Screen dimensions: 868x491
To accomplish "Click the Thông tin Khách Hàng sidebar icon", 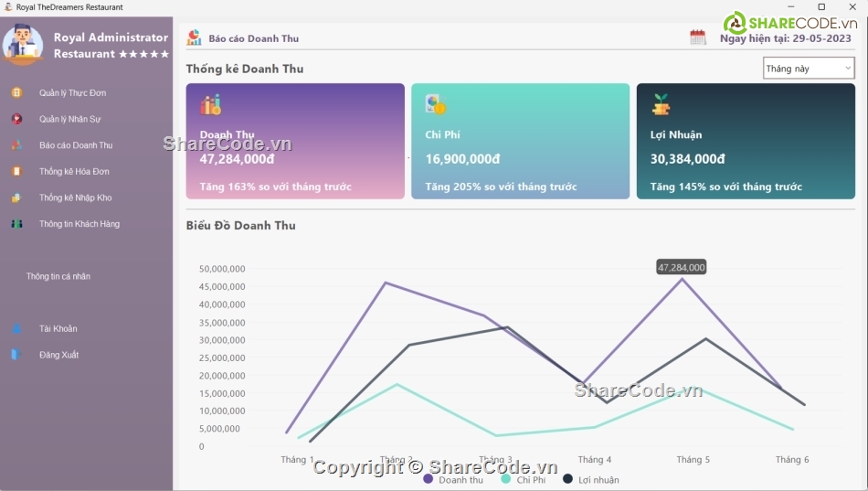I will tap(16, 224).
